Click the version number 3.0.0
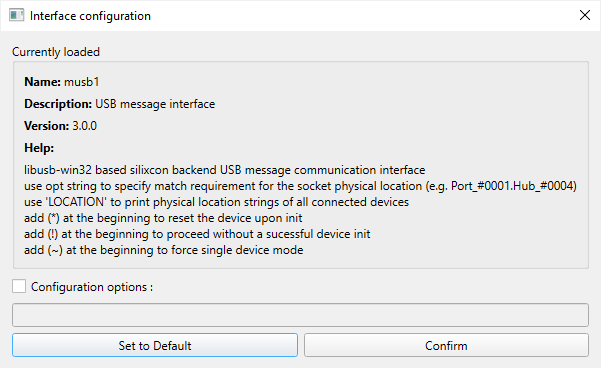This screenshot has width=601, height=368. (85, 126)
